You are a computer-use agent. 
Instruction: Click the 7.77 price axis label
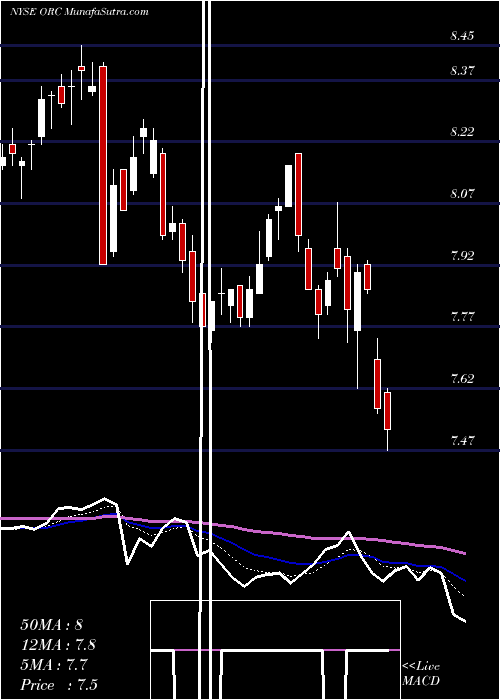pos(462,317)
